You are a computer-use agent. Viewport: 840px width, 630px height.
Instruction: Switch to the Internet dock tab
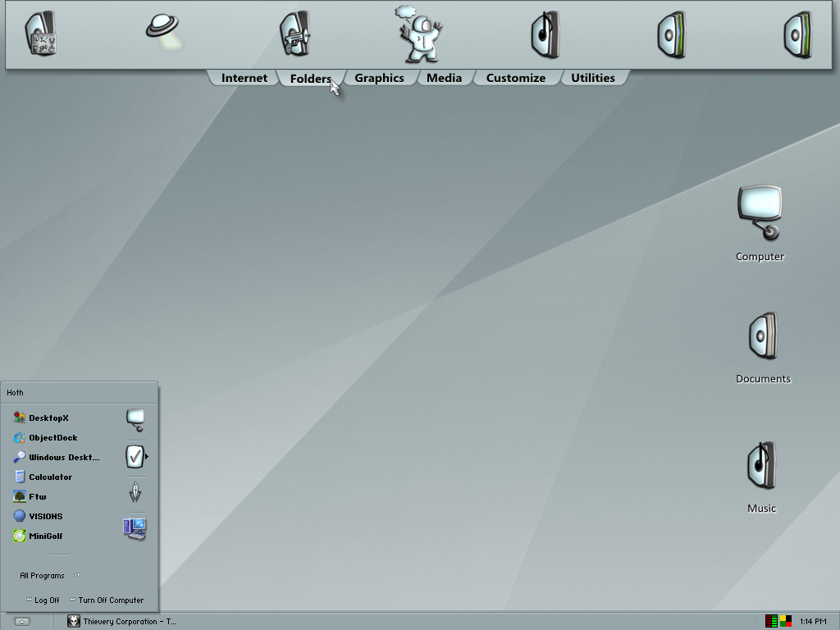coord(244,78)
